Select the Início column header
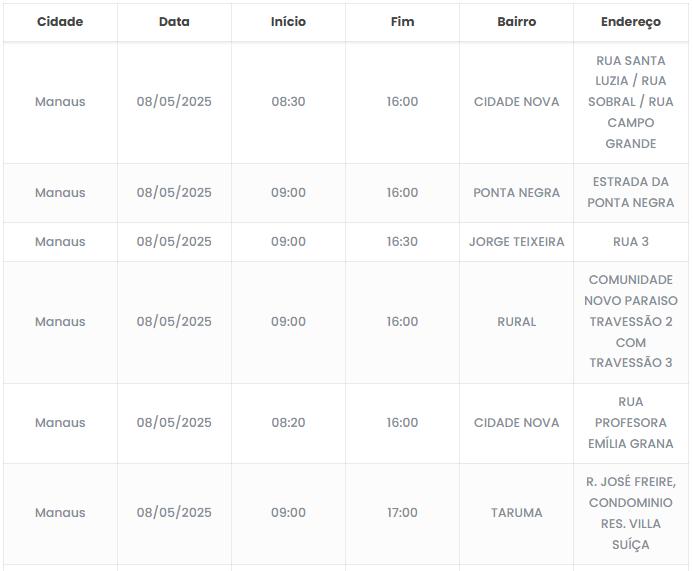 pyautogui.click(x=288, y=21)
